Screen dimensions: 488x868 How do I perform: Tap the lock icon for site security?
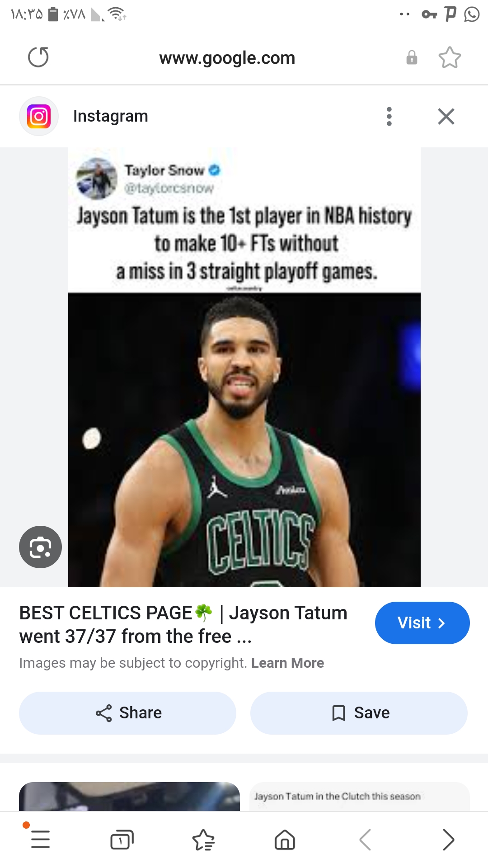pos(412,57)
